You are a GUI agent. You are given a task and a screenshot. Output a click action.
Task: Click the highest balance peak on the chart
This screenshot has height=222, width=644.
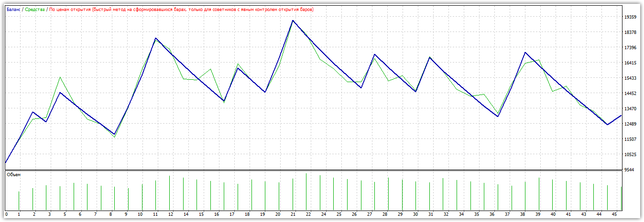pyautogui.click(x=293, y=21)
